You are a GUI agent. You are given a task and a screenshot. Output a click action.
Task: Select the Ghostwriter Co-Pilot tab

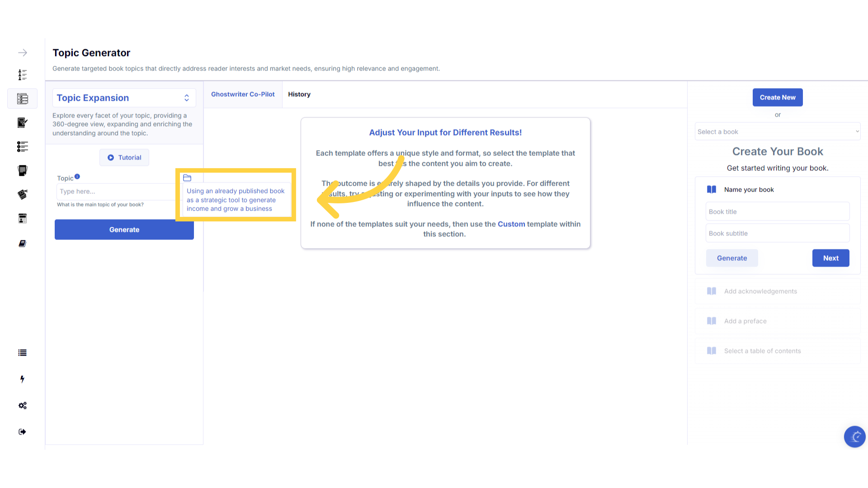coord(243,94)
